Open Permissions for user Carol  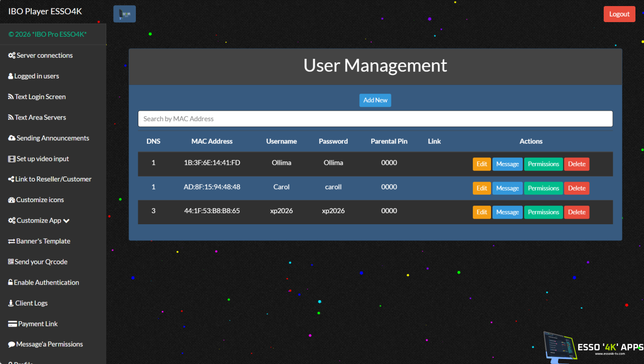click(x=543, y=188)
